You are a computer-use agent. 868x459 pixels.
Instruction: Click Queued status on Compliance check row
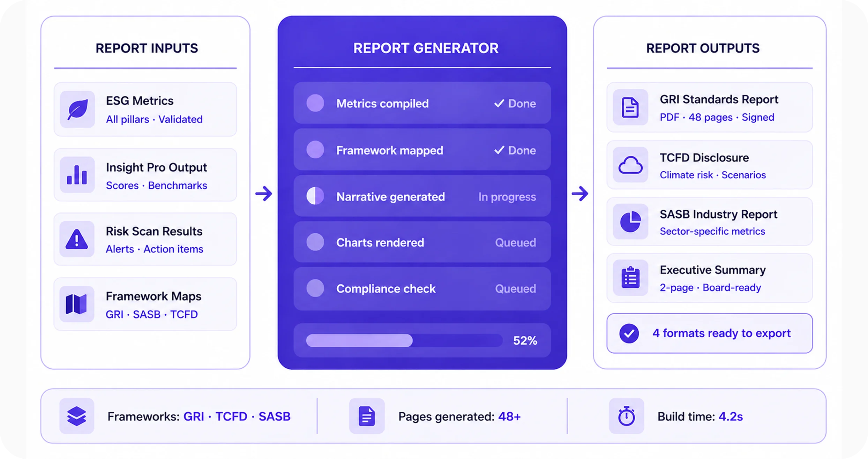[516, 289]
